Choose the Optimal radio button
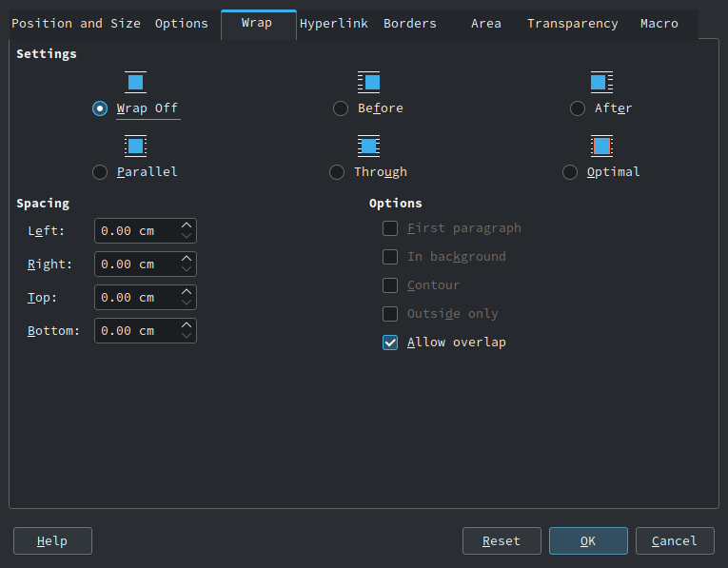 tap(570, 172)
